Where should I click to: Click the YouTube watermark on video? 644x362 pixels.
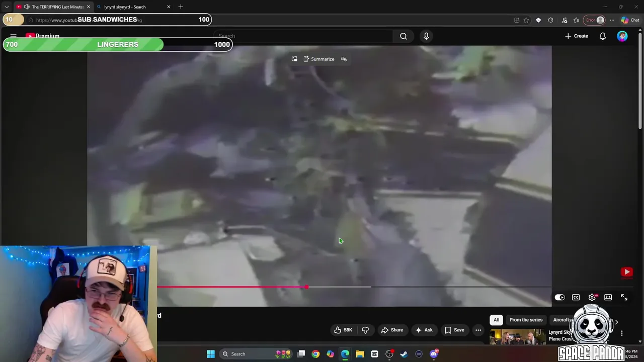tap(627, 272)
